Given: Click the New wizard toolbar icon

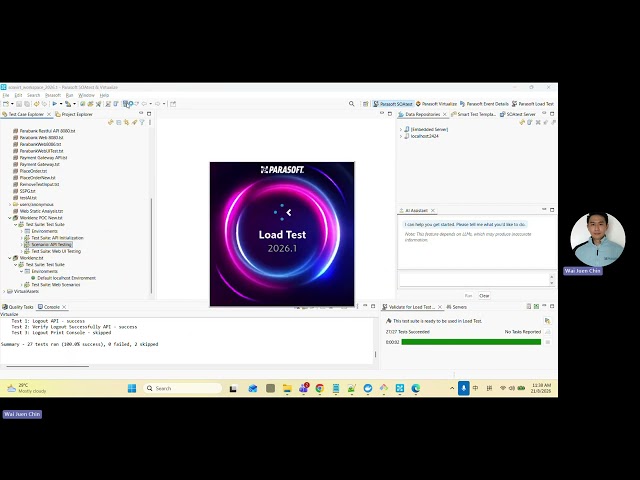Looking at the screenshot, I should coord(6,104).
